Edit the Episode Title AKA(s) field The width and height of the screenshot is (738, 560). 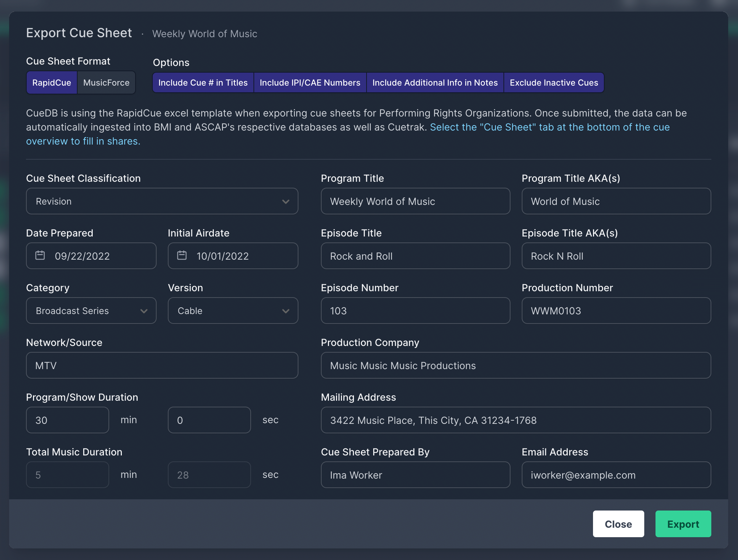pos(617,256)
